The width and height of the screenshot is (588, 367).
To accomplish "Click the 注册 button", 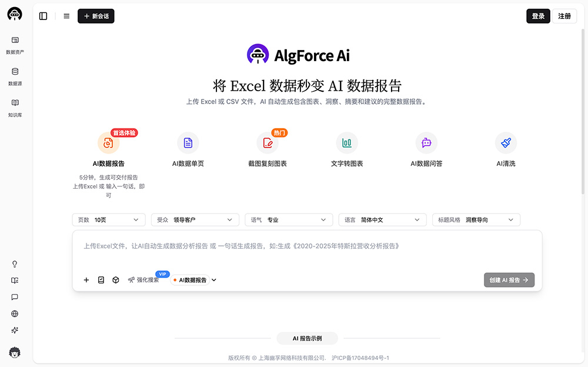I will (x=564, y=16).
